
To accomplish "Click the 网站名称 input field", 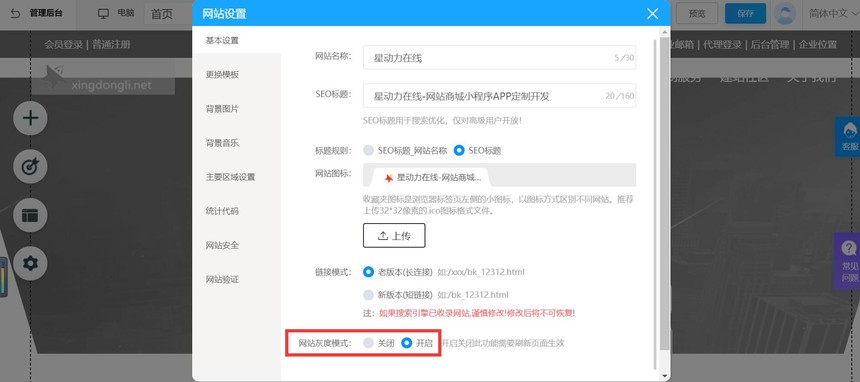I will click(499, 57).
